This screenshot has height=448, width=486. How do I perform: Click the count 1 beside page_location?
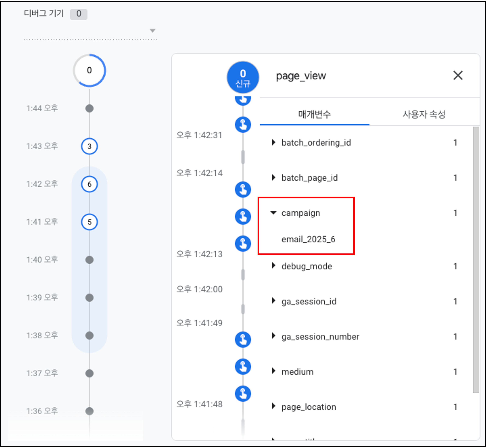[x=455, y=406]
